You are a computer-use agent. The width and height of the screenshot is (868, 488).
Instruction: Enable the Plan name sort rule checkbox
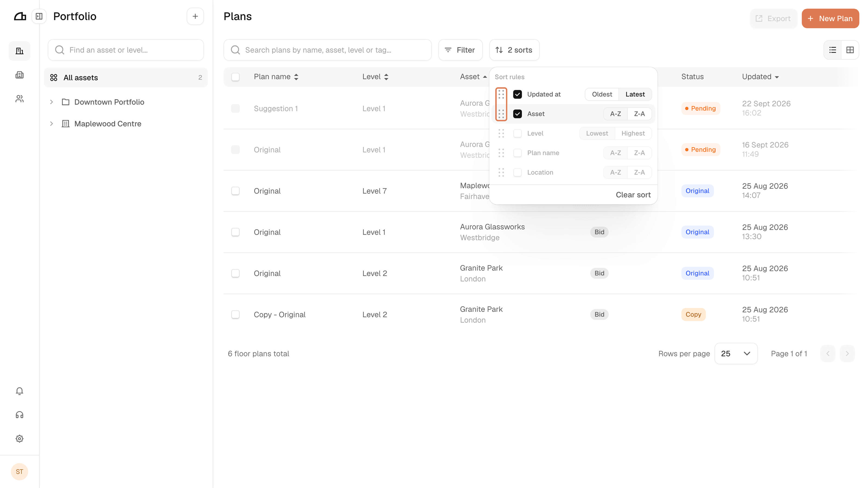pos(518,153)
